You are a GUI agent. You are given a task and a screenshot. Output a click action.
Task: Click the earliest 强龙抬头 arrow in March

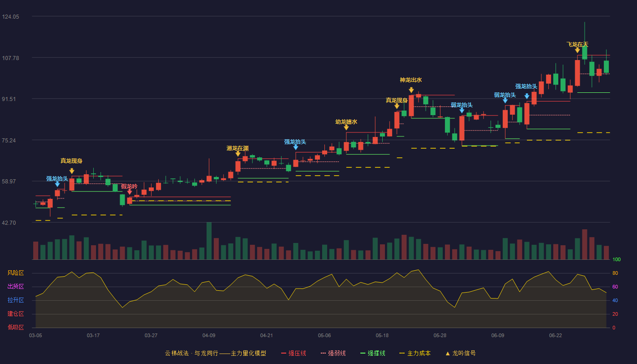(57, 184)
